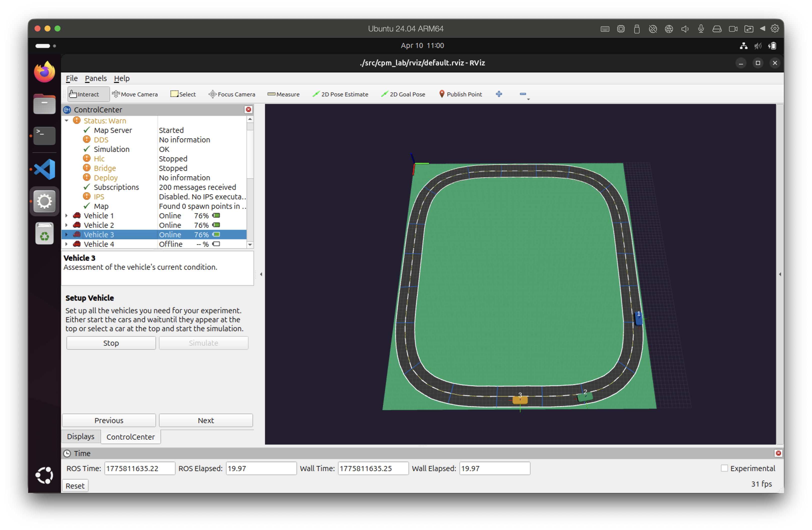The image size is (812, 530).
Task: Select the Deploy status row
Action: pos(154,178)
